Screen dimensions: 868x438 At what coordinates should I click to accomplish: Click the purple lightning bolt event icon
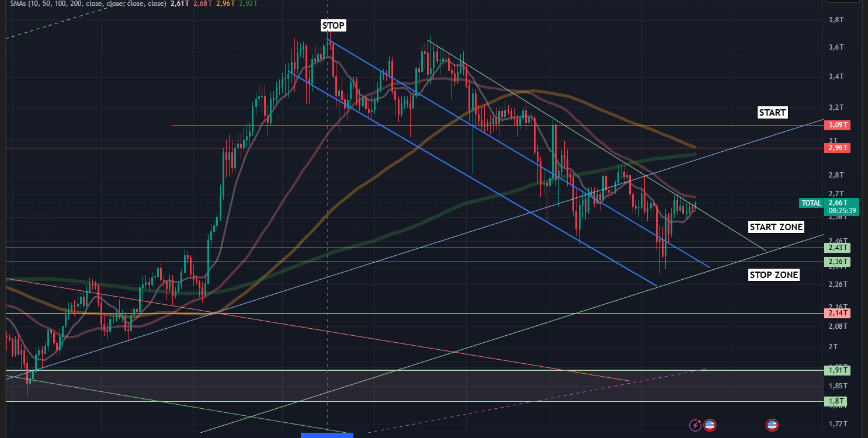click(696, 425)
